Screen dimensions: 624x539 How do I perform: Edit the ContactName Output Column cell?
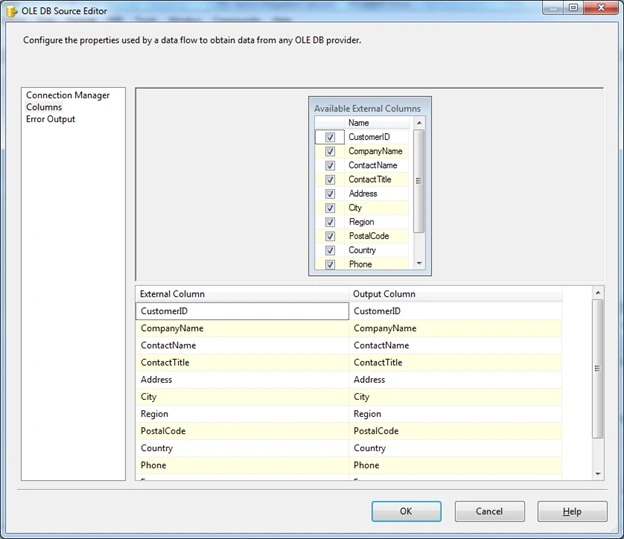(x=455, y=345)
